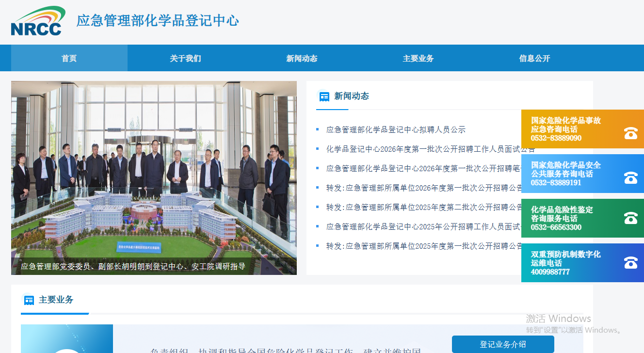The height and width of the screenshot is (353, 644).
Task: Open news 应急管理部化学品登记中心拟聘人员公示
Action: [x=396, y=129]
